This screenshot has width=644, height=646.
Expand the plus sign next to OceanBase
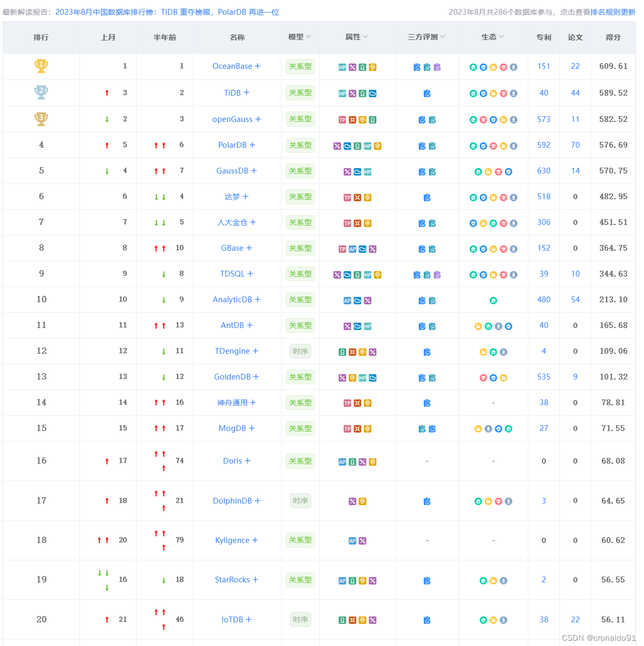[x=258, y=66]
